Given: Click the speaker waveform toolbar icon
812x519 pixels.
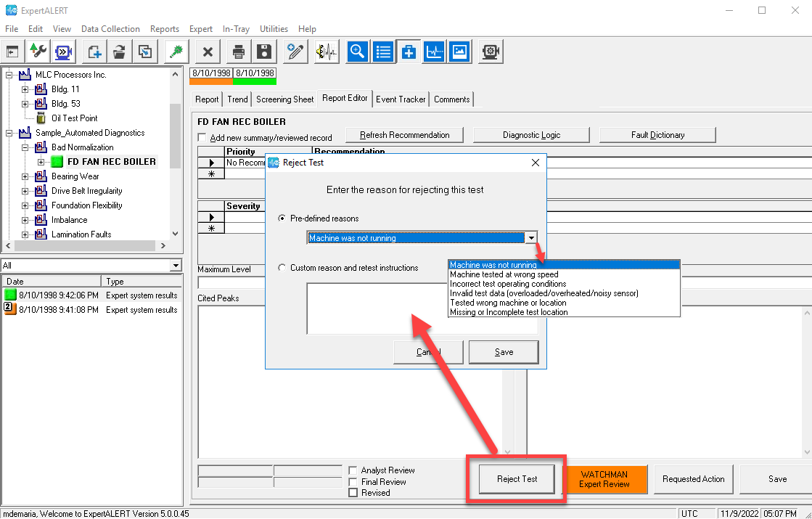Looking at the screenshot, I should tap(327, 52).
